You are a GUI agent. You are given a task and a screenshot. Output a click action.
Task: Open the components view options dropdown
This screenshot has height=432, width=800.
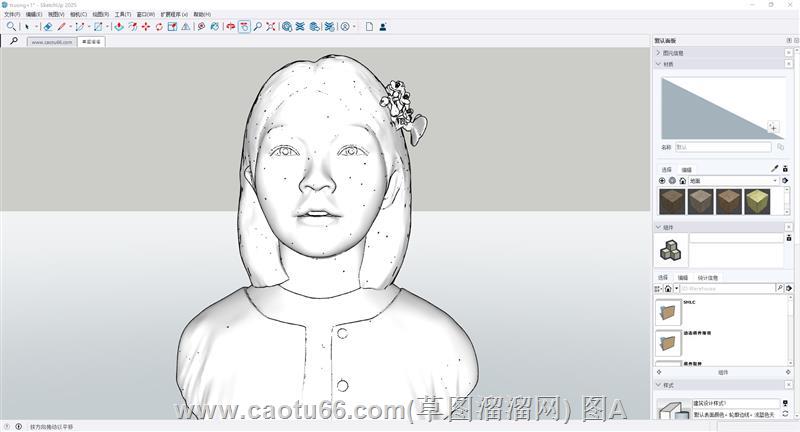click(658, 289)
